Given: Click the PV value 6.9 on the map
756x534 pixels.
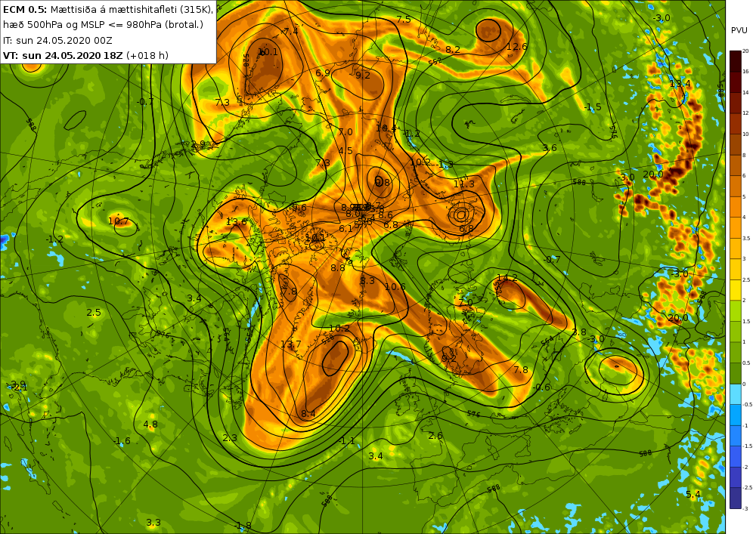Looking at the screenshot, I should tap(323, 73).
